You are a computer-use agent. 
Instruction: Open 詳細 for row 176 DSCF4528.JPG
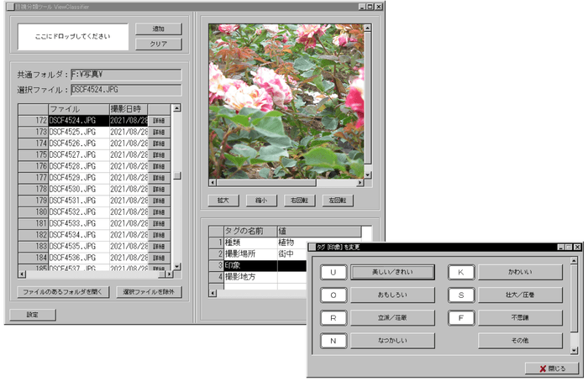(159, 166)
